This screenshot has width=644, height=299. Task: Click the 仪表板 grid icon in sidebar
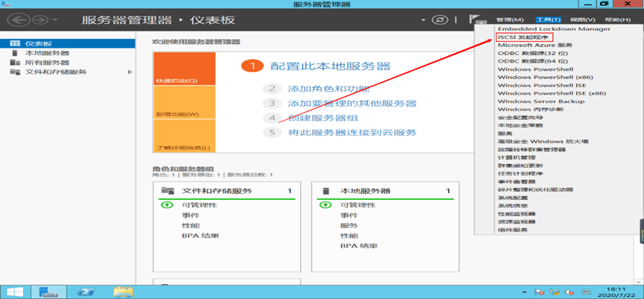[x=15, y=43]
